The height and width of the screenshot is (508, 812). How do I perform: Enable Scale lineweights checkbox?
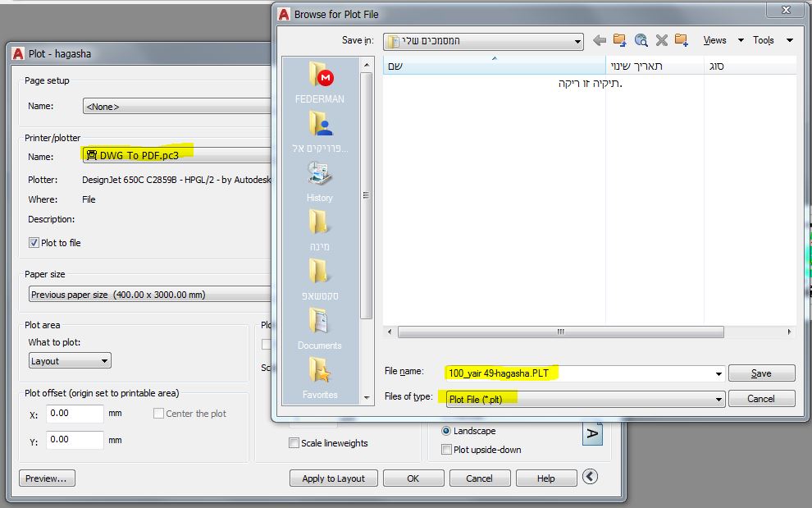[294, 442]
